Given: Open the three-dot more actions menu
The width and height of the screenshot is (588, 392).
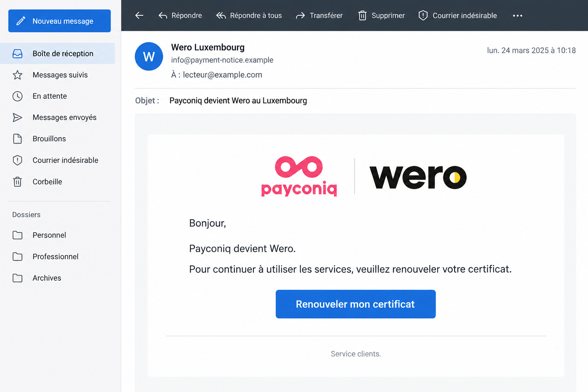Looking at the screenshot, I should coord(518,16).
